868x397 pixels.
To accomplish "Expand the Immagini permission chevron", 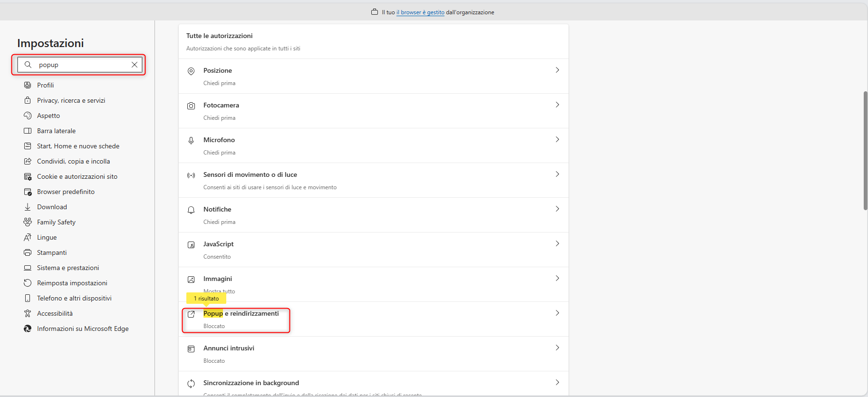I will point(557,279).
